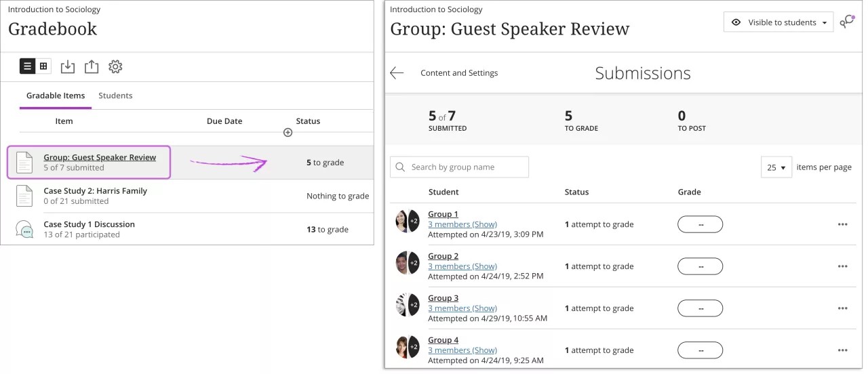The image size is (868, 374).
Task: Click the plus icon to add item
Action: pos(288,132)
